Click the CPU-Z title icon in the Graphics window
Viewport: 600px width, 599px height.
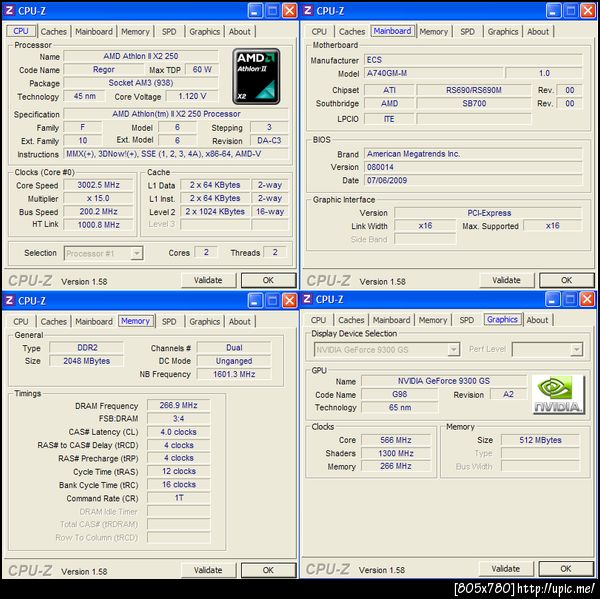pos(307,299)
